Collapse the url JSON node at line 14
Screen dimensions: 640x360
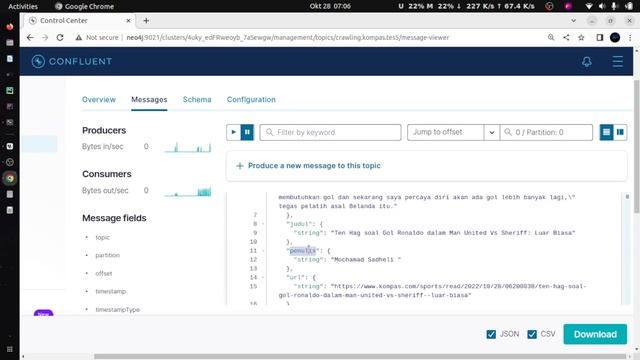coord(263,278)
